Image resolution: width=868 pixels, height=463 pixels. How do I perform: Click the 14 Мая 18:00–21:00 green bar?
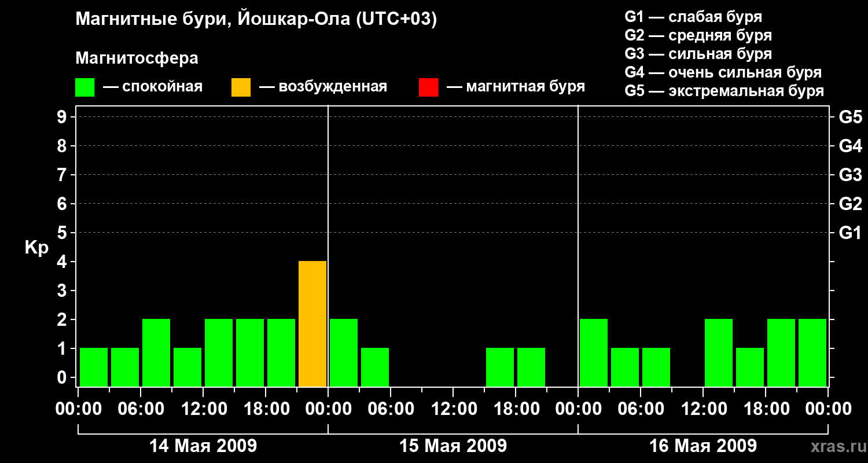click(x=281, y=352)
